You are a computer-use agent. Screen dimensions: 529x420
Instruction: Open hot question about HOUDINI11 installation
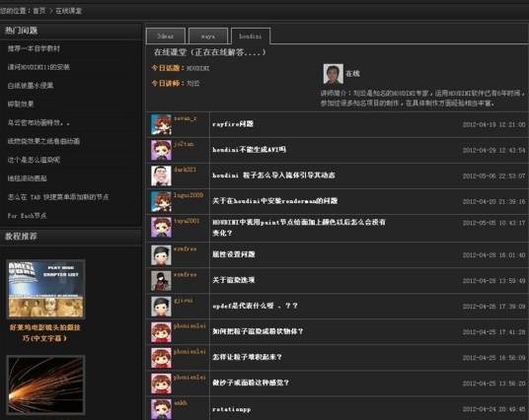(38, 67)
